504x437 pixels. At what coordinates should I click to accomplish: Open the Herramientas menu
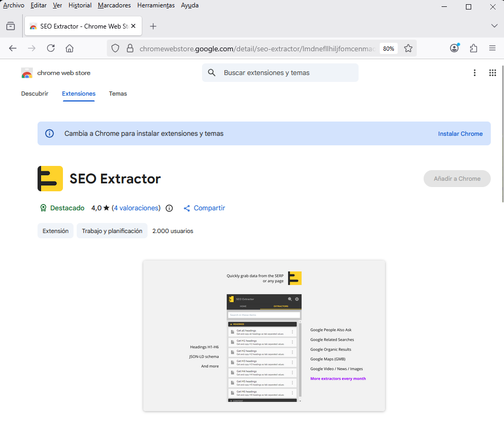coord(155,5)
